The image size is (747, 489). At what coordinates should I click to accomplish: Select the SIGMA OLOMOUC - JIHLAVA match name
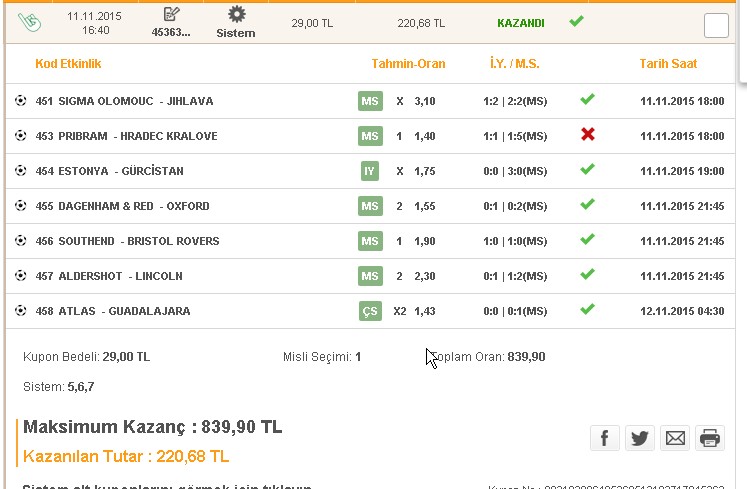[x=136, y=101]
